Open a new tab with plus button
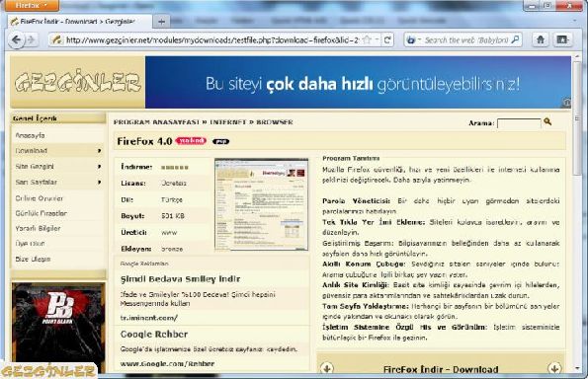Screen dimensions: 588x379 (x=161, y=22)
